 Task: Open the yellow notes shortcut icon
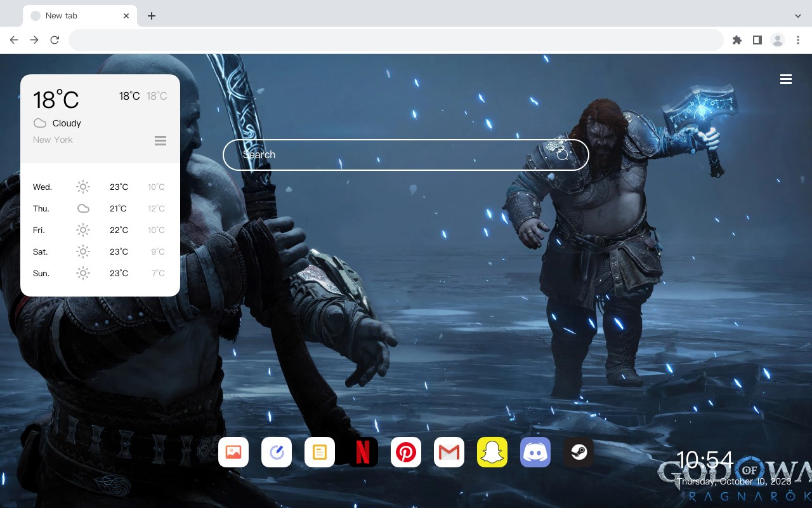pos(320,452)
